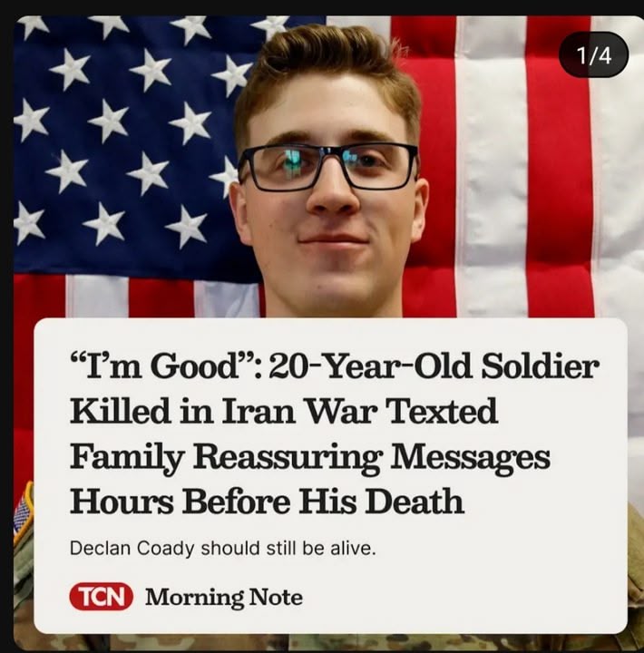Open the Morning Note label
This screenshot has width=644, height=653.
[224, 597]
